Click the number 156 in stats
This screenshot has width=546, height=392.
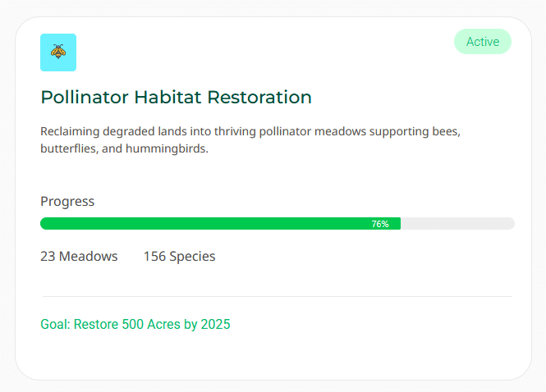click(x=154, y=256)
